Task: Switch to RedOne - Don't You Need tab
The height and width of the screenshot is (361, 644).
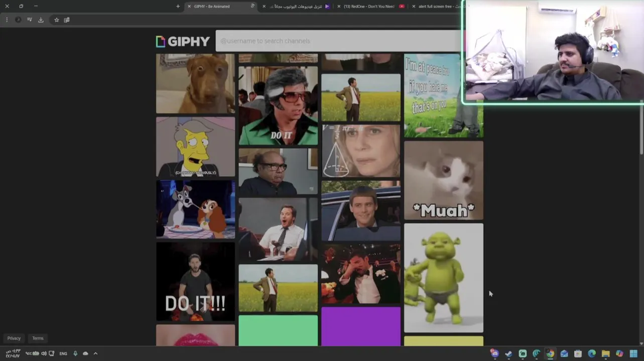Action: coord(370,6)
